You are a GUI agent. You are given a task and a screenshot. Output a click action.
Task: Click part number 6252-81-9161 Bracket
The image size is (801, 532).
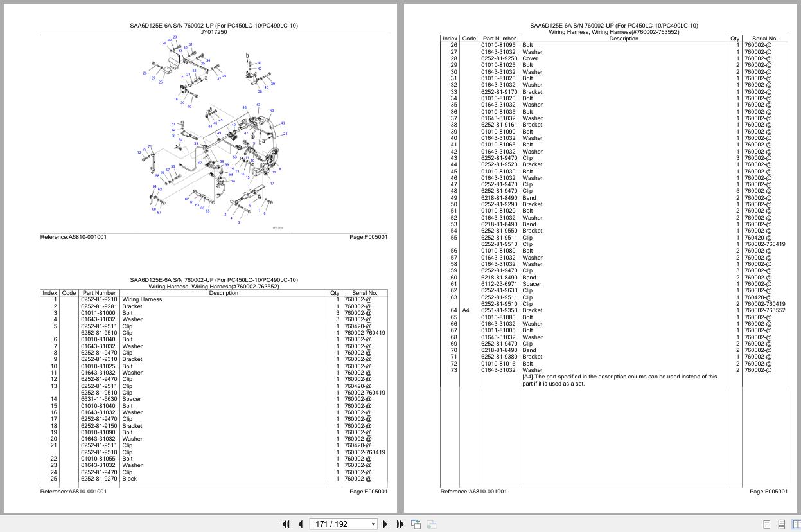[499, 125]
